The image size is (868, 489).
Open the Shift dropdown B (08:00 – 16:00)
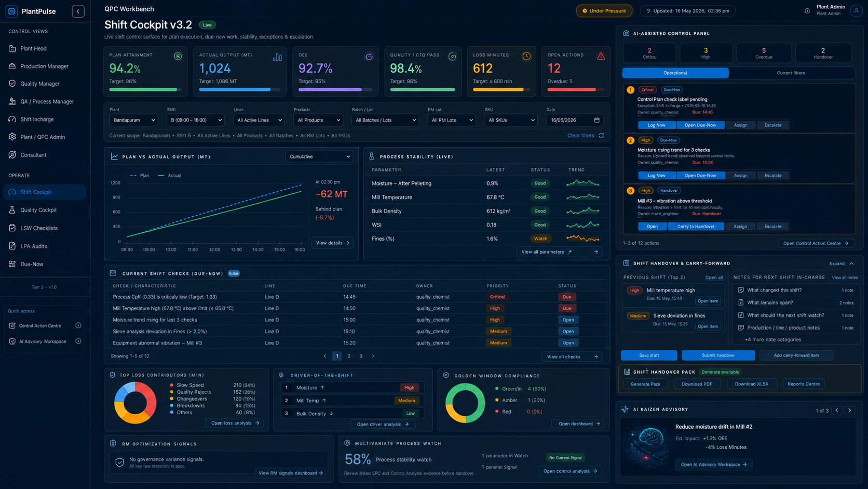point(195,120)
